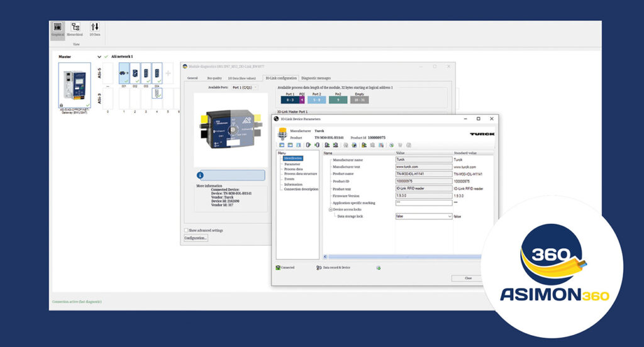Click the green Pin2 block

pos(338,100)
